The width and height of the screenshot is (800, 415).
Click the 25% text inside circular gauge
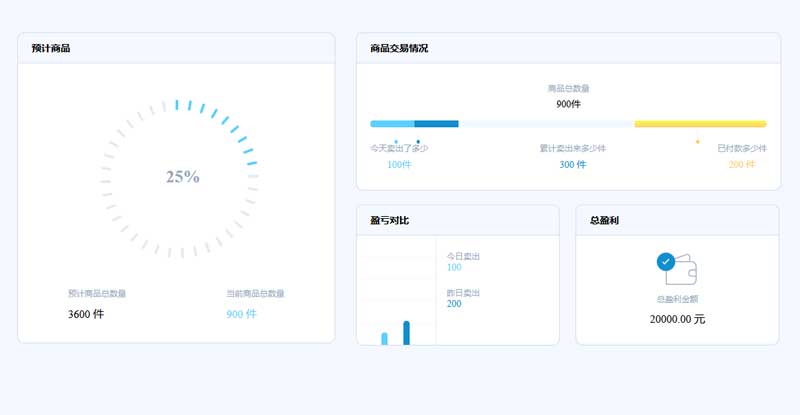(183, 177)
